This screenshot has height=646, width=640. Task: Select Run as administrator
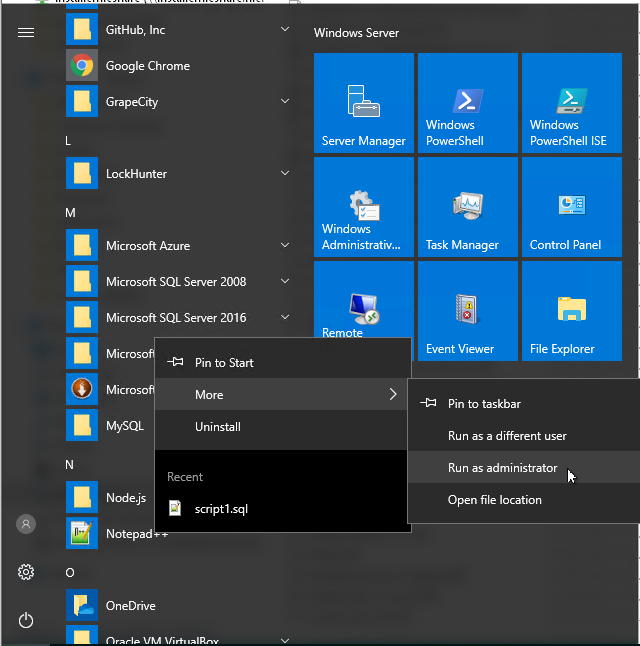(524, 468)
